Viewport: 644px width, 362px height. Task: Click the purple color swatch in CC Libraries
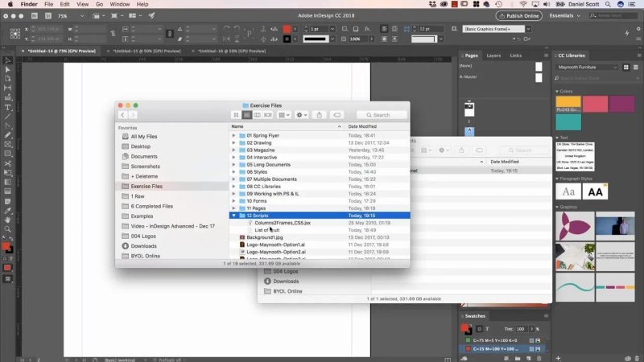621,105
